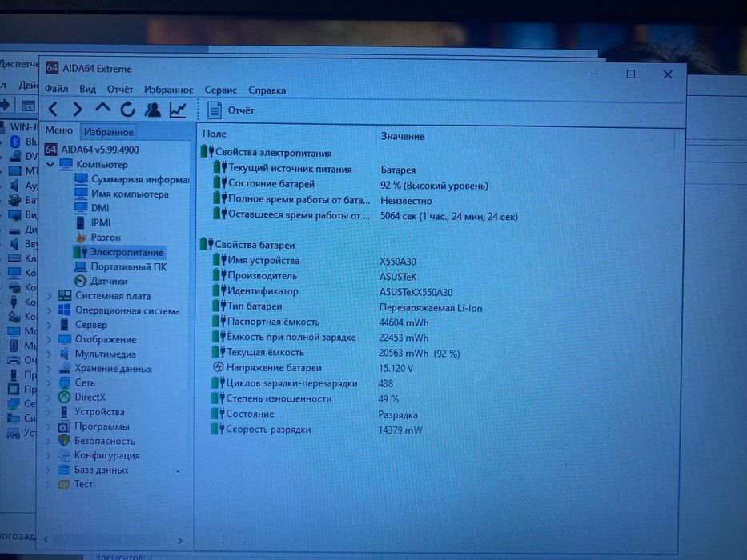
Task: Select the DMI tree item
Action: (92, 208)
